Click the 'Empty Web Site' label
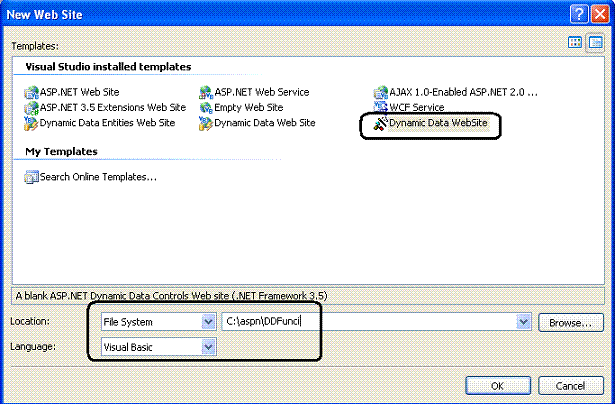Image resolution: width=615 pixels, height=404 pixels. click(x=249, y=108)
